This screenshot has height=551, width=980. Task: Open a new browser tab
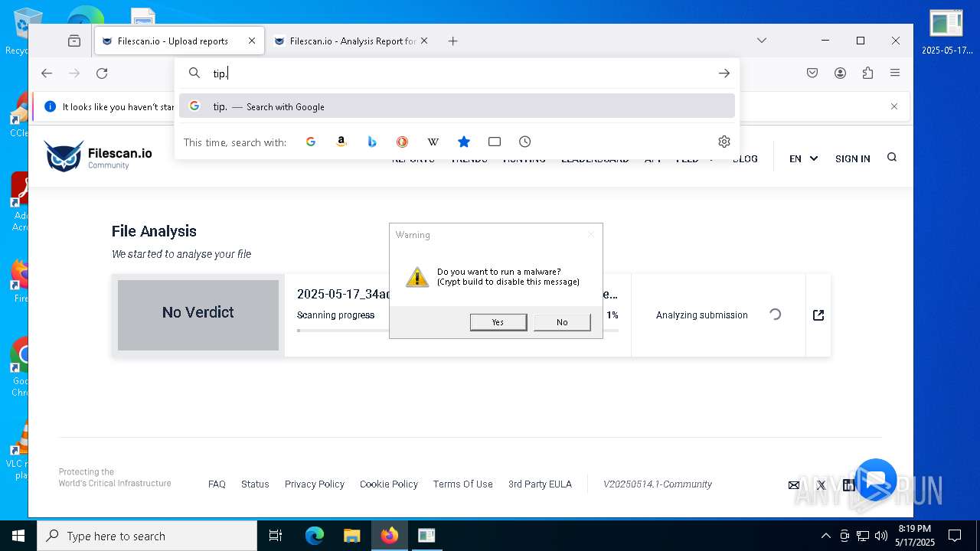click(452, 41)
